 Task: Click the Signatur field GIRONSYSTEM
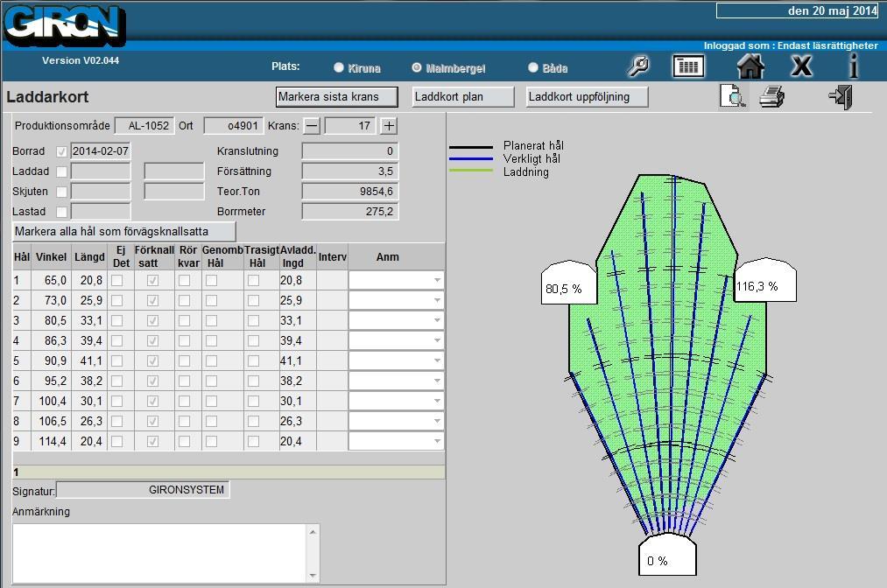pos(143,490)
